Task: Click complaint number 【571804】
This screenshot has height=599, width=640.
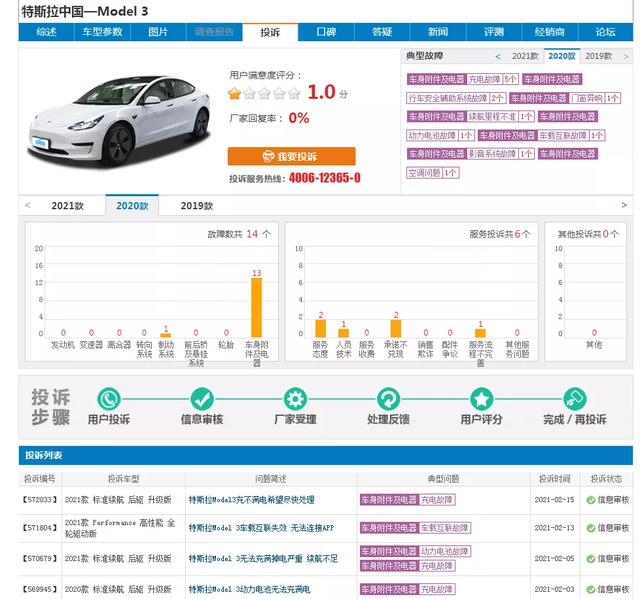Action: click(40, 528)
